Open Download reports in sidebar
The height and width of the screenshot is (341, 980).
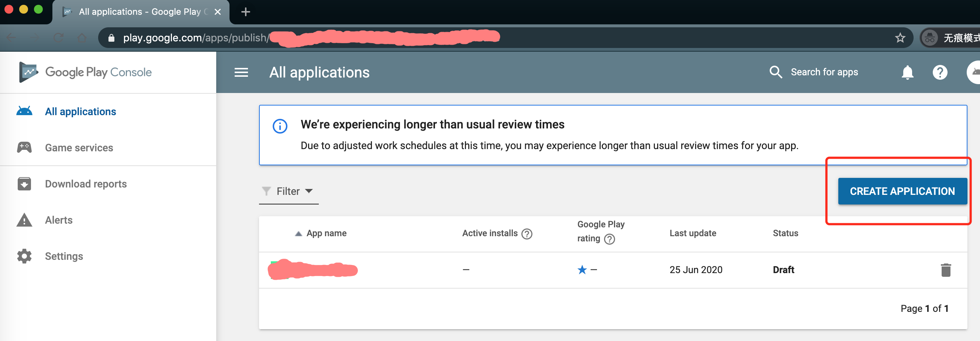[86, 184]
